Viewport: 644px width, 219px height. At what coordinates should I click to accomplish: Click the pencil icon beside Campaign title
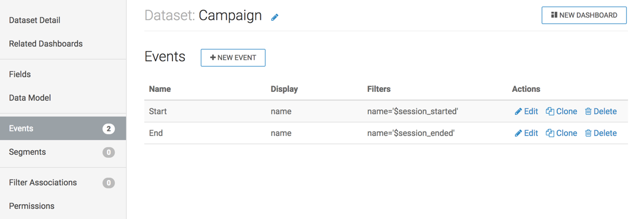(275, 17)
